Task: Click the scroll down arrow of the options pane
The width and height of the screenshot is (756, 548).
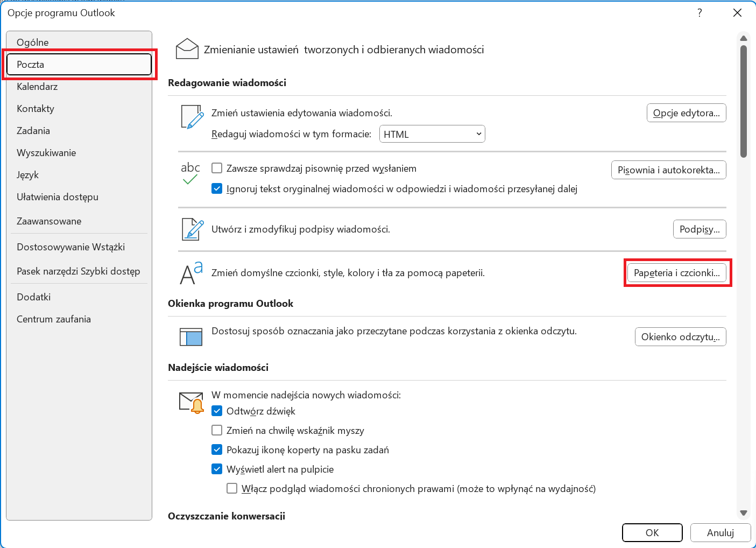Action: coord(744,513)
